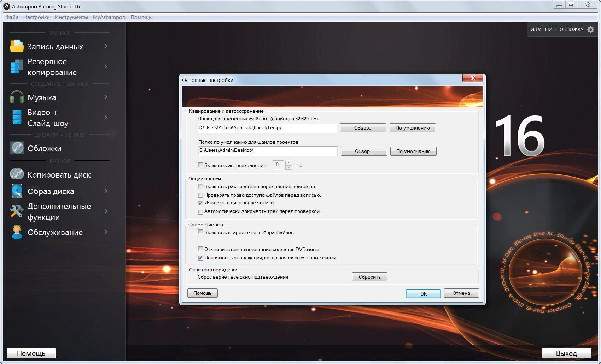Open the Настройки menu

coord(36,17)
